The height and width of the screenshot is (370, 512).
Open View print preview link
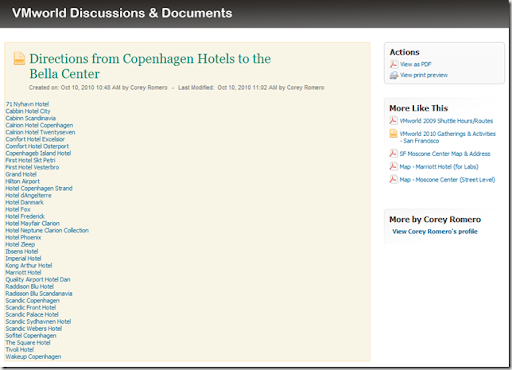coord(424,75)
